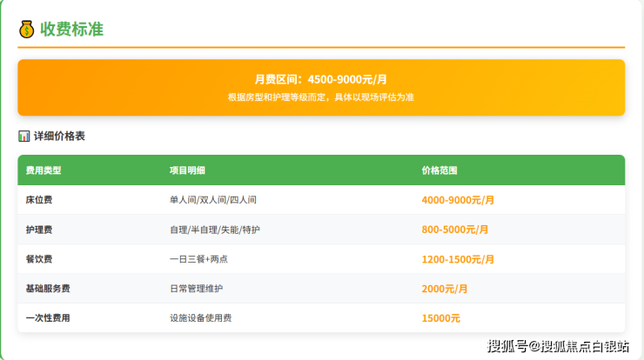This screenshot has width=644, height=360.
Task: Click the bar chart icon beside 详细价格表
Action: [x=24, y=137]
